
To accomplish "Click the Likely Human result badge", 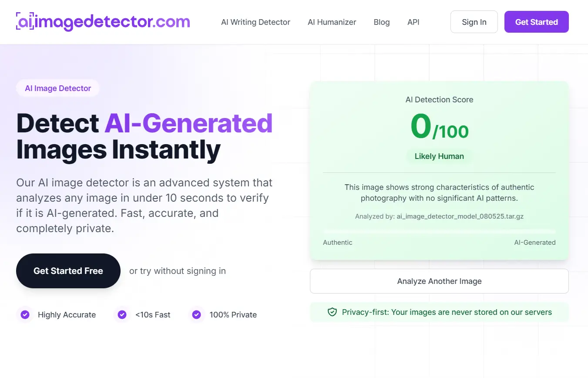I will click(x=439, y=156).
